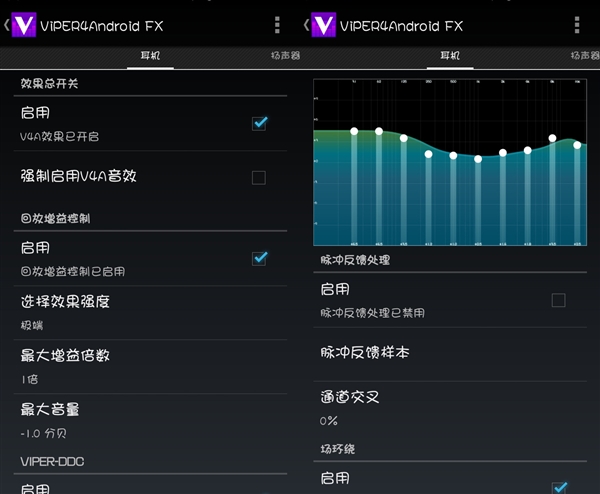Click 回放增益控制 section header
This screenshot has height=494, width=600.
pyautogui.click(x=55, y=218)
